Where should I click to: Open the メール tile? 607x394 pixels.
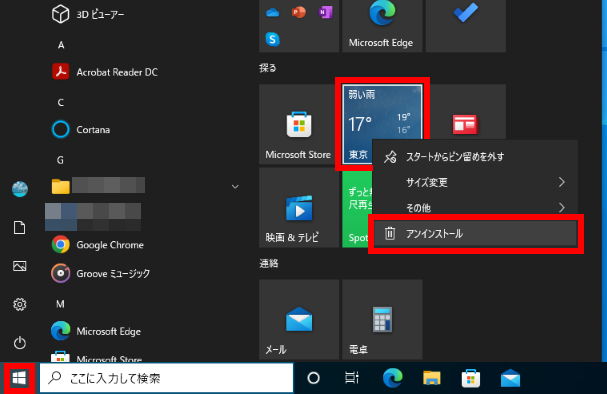point(299,319)
